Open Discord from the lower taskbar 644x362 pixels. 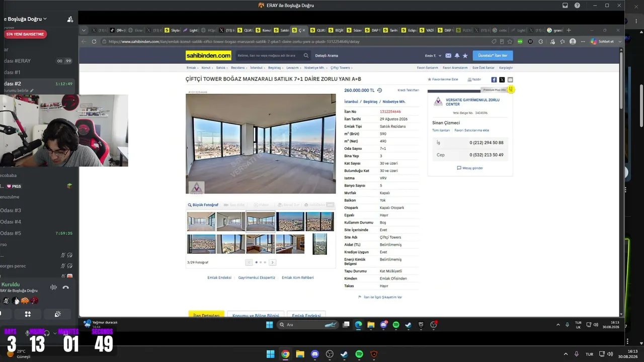pyautogui.click(x=315, y=354)
